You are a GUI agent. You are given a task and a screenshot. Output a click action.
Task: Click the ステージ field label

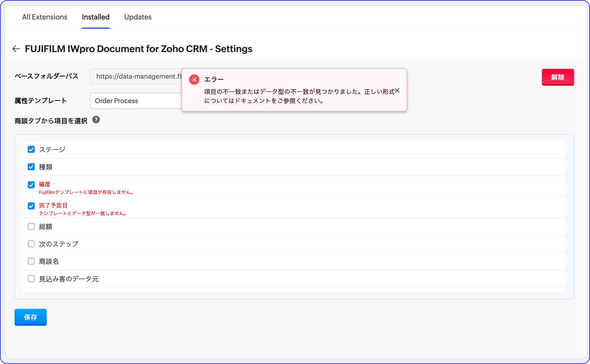[52, 149]
